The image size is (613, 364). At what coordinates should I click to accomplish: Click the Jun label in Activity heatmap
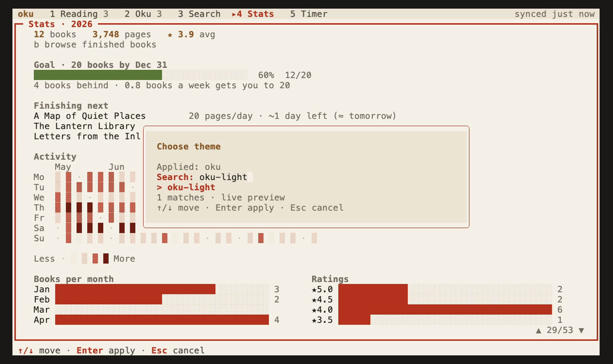(116, 167)
